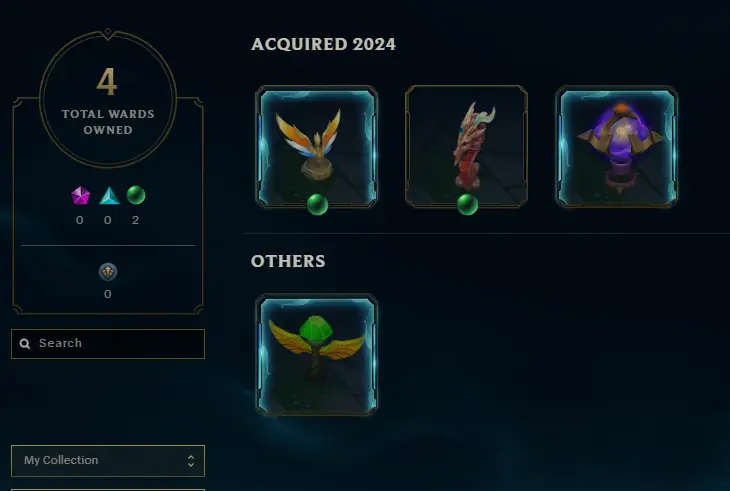Click the count 2 beneath green orb
This screenshot has width=730, height=491.
(x=135, y=220)
